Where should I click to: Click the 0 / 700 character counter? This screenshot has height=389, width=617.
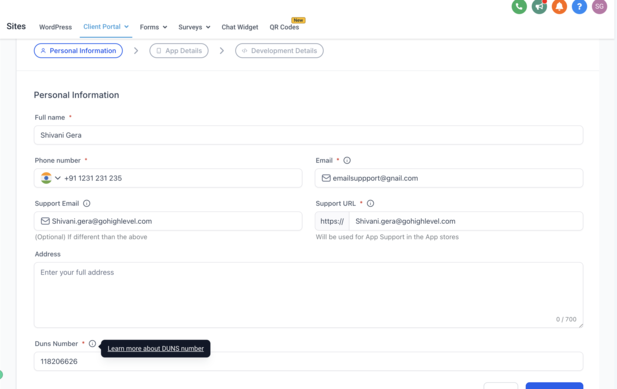[x=566, y=319]
